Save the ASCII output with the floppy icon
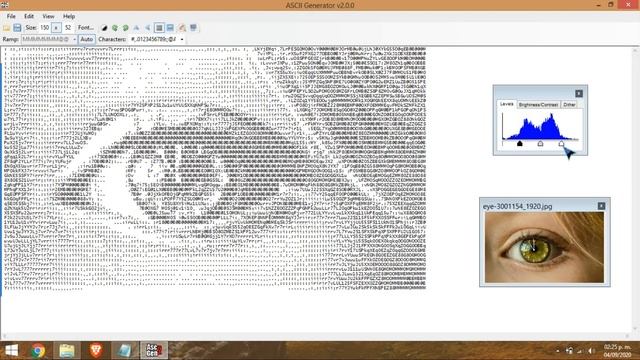640x360 pixels. click(x=17, y=28)
